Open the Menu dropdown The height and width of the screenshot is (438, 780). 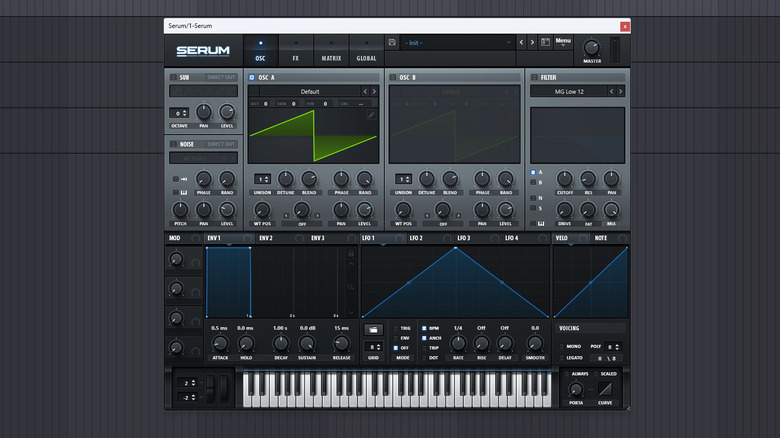point(564,42)
